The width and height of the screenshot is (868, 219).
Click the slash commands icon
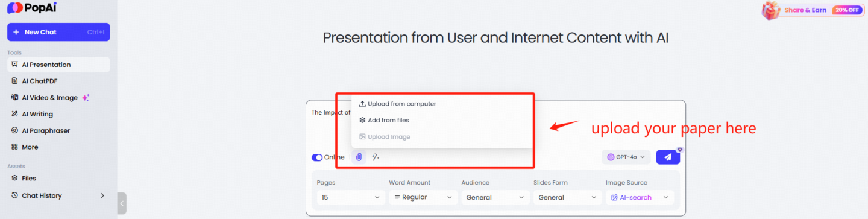(375, 157)
